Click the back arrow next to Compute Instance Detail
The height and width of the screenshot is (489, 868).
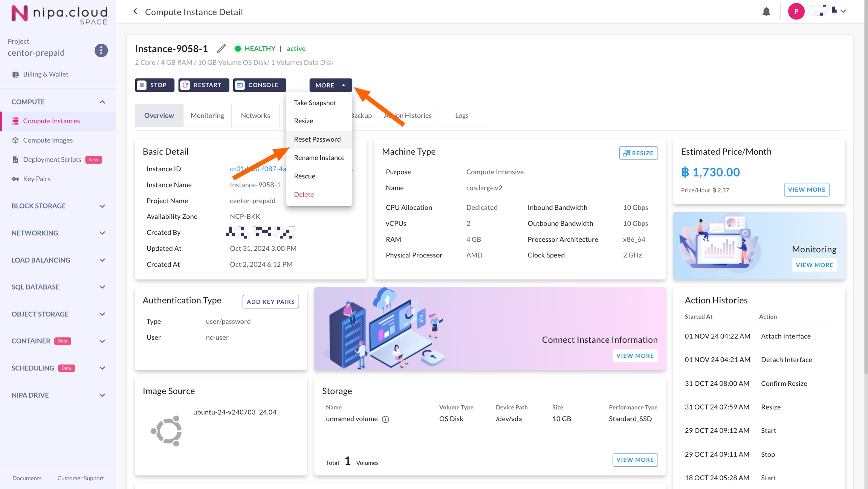pyautogui.click(x=135, y=12)
